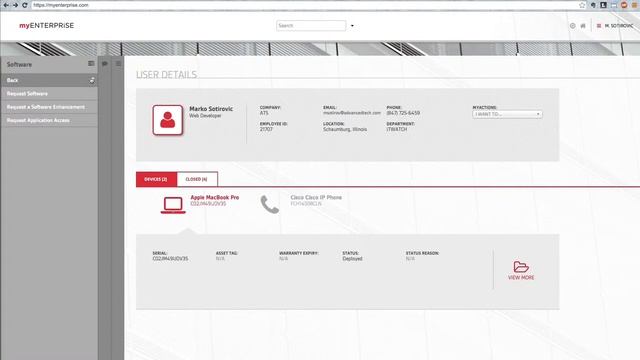Click phone number (847) 725-6459
Screen dimensions: 640x360
point(403,113)
